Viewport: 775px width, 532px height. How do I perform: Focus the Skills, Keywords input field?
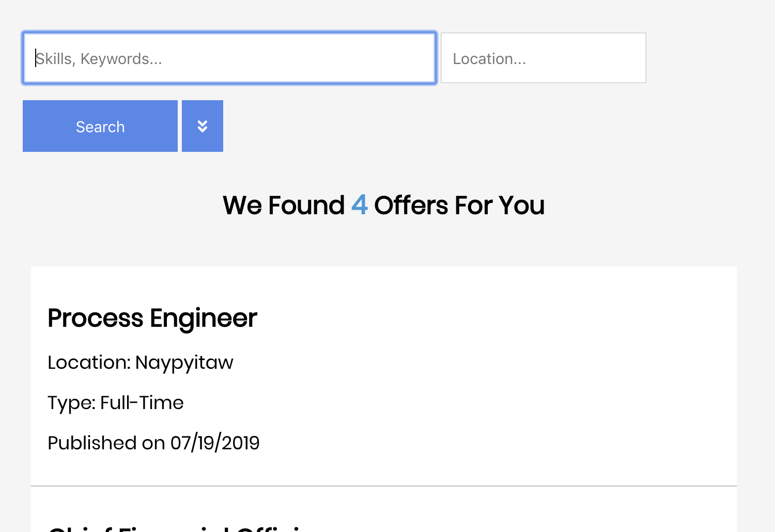point(229,58)
